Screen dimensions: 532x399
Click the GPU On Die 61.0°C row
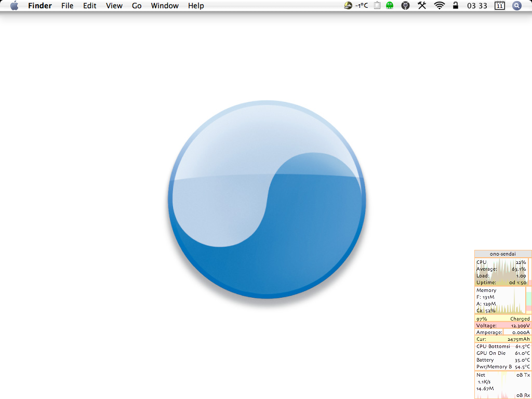tap(503, 353)
